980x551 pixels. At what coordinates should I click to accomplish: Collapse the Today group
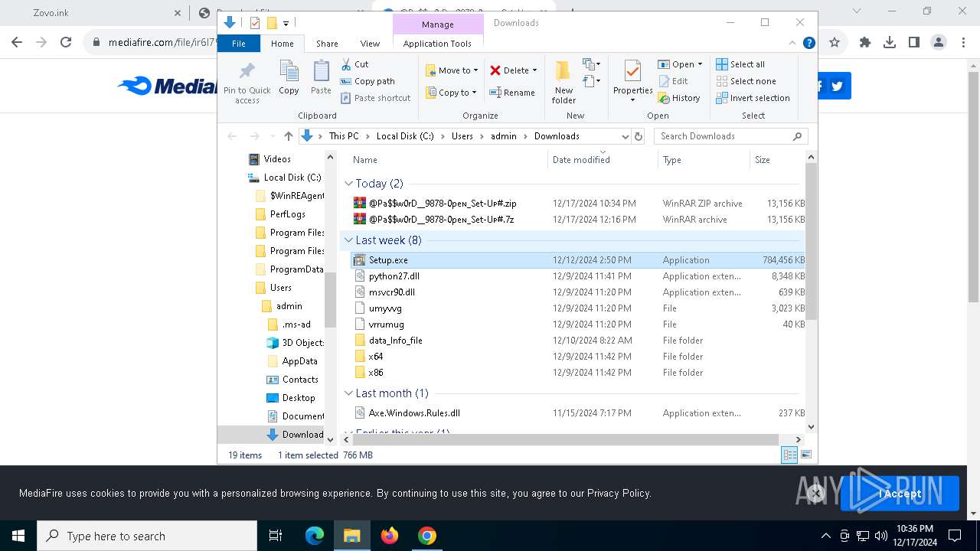[x=349, y=184]
